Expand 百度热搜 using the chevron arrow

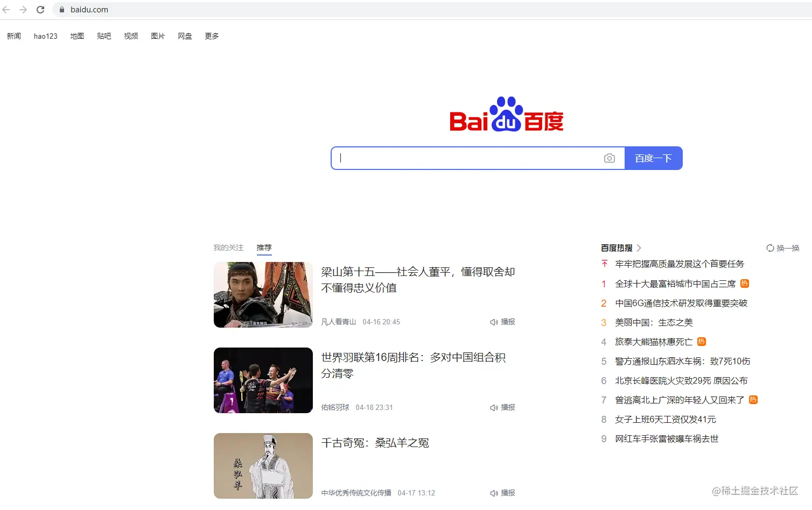[639, 248]
